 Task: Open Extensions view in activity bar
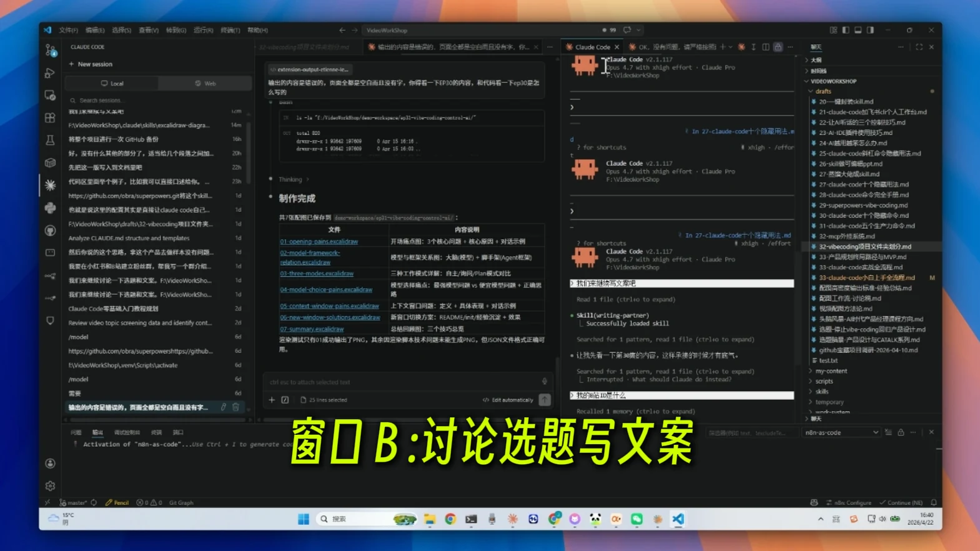coord(51,117)
